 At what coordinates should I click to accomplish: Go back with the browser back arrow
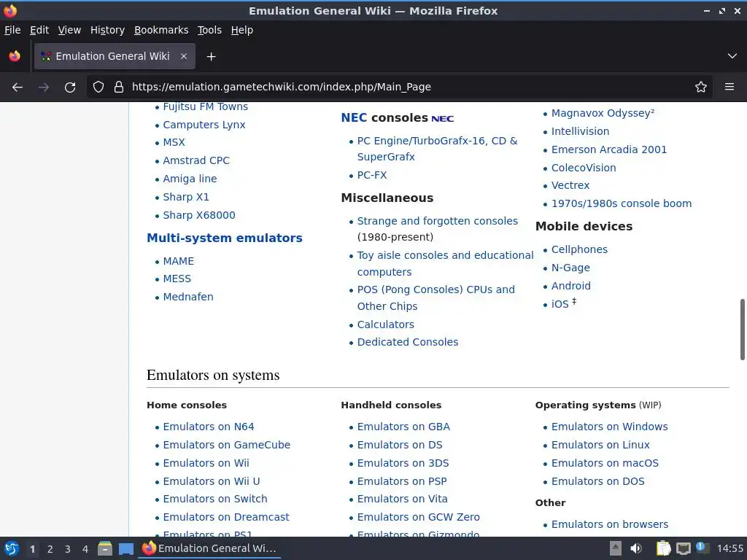coord(18,87)
